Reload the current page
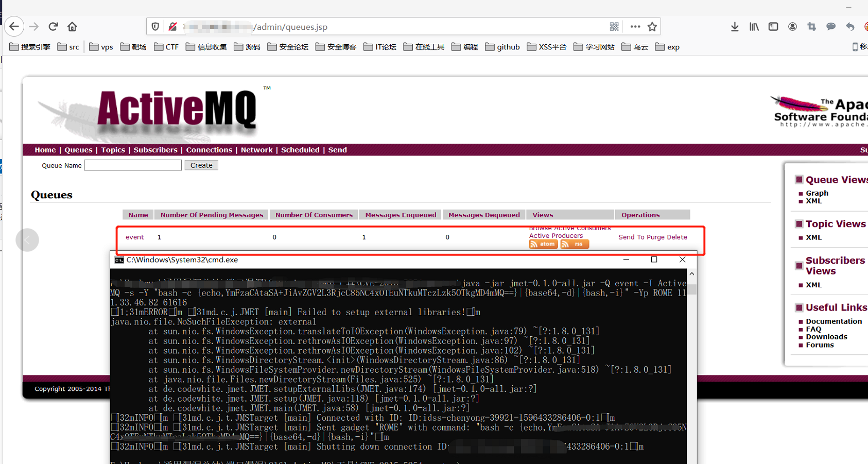 53,27
